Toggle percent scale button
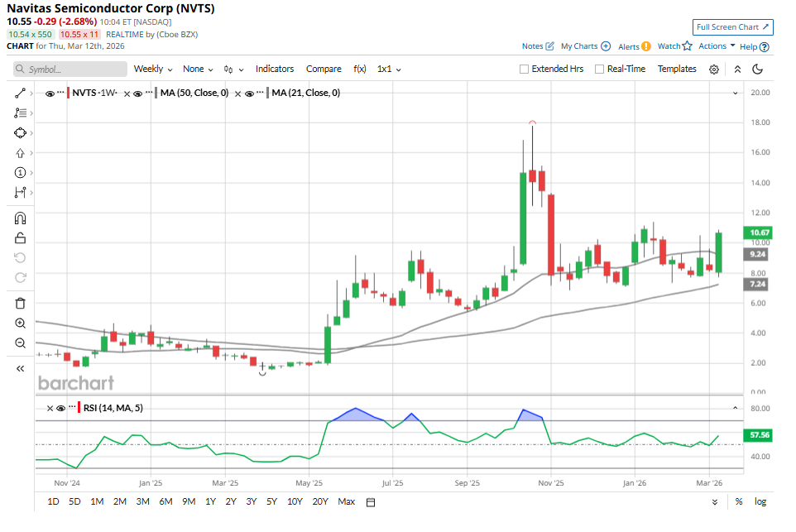 click(739, 502)
